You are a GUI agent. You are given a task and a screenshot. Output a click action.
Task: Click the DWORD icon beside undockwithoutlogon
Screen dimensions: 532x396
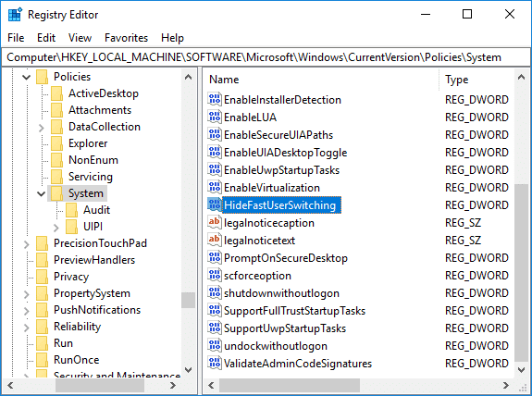[214, 346]
